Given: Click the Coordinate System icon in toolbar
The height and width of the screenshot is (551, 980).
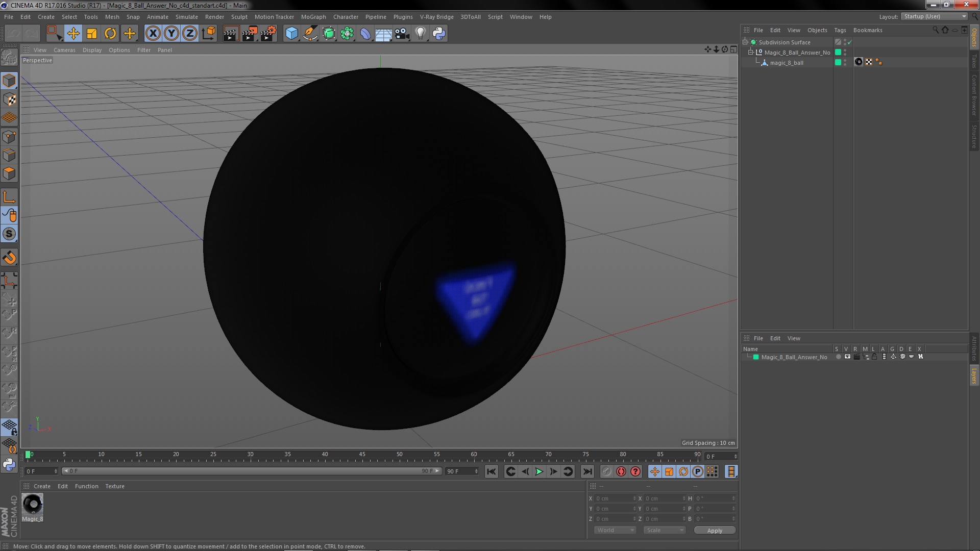Looking at the screenshot, I should point(208,34).
